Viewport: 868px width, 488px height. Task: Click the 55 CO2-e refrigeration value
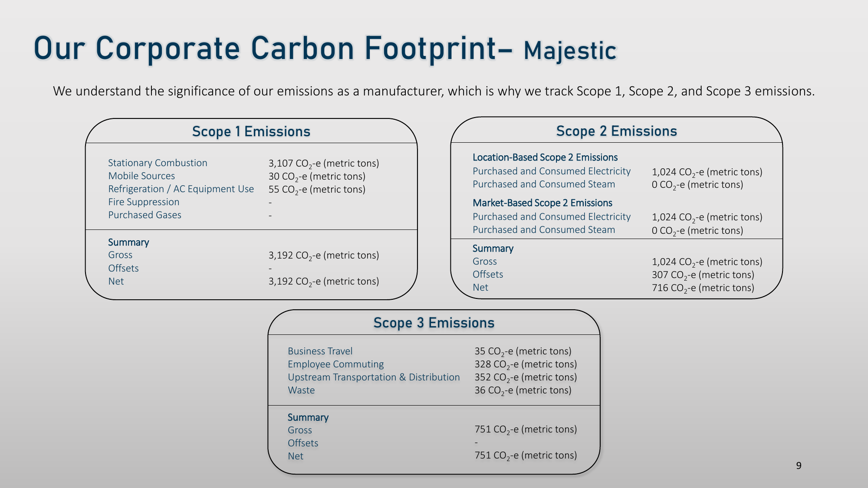coord(317,190)
